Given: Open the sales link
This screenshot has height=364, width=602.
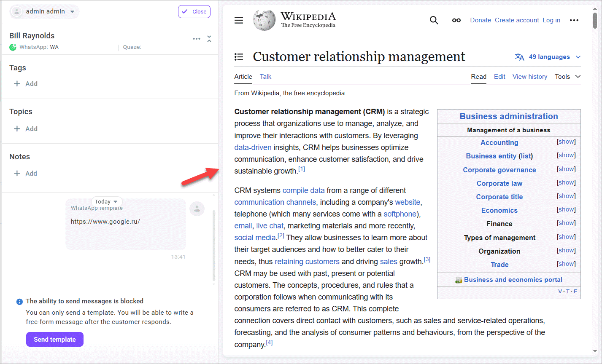Looking at the screenshot, I should point(389,262).
